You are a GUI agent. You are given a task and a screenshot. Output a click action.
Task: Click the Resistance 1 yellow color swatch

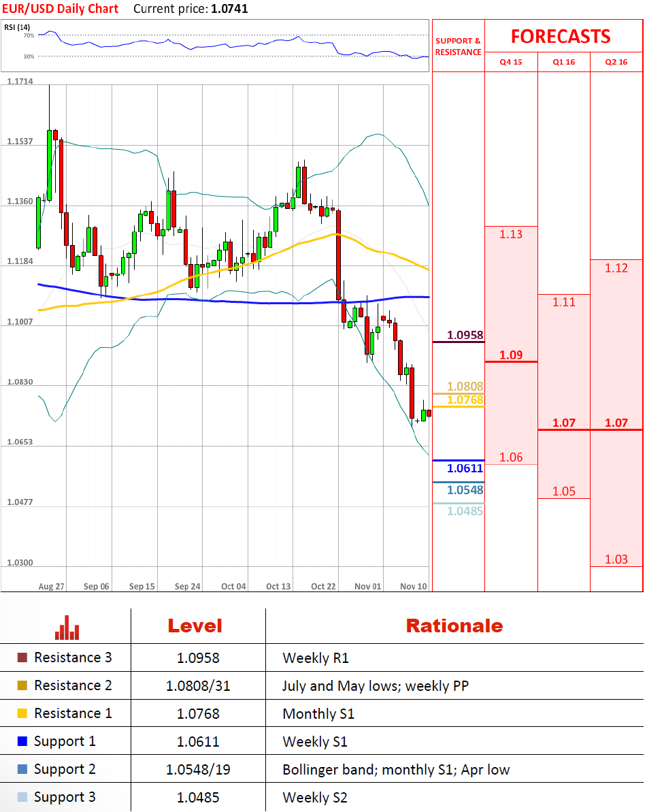[x=22, y=713]
